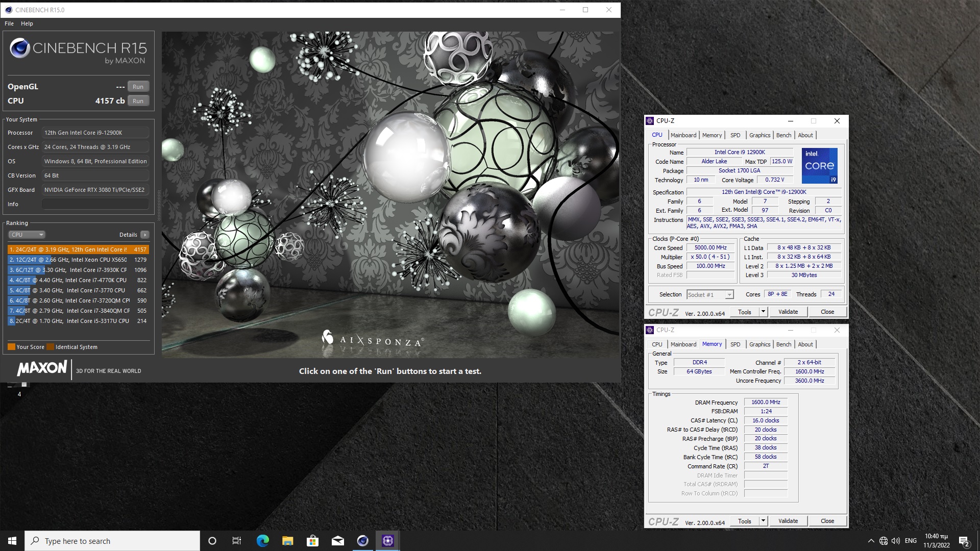Open Tools dropdown arrow in upper CPU-Z
This screenshot has height=551, width=980.
tap(763, 312)
